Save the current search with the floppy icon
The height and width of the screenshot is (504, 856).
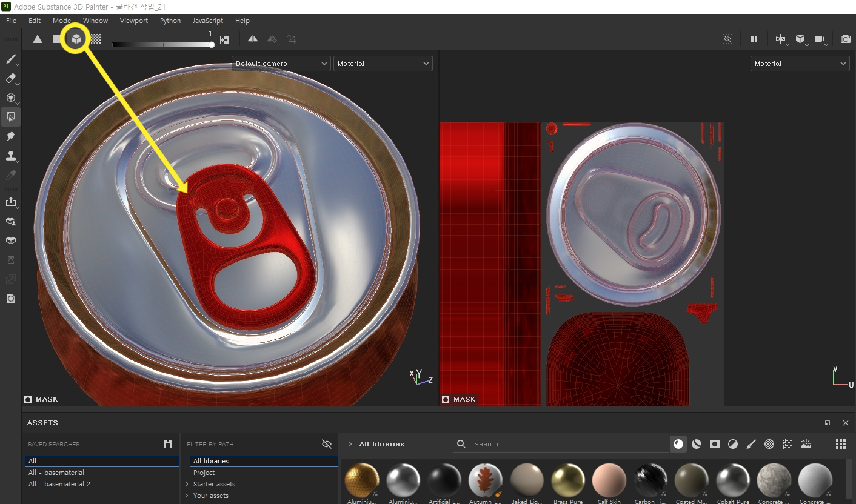(168, 444)
